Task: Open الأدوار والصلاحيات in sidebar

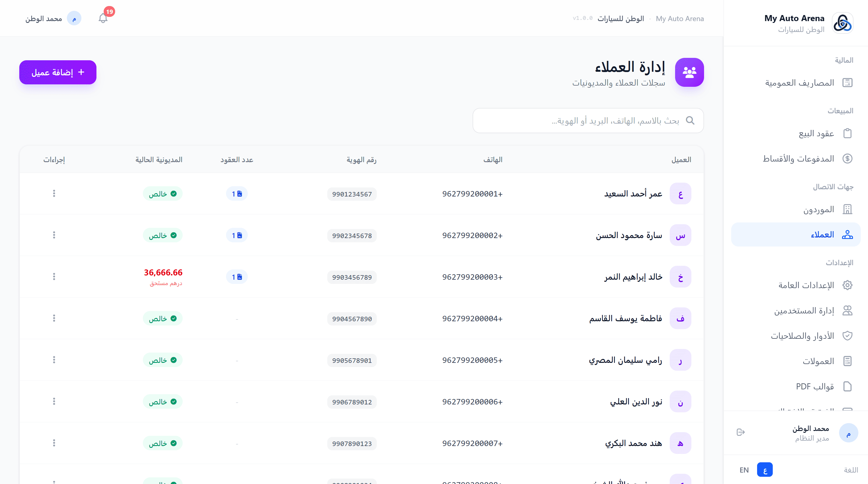Action: point(796,336)
